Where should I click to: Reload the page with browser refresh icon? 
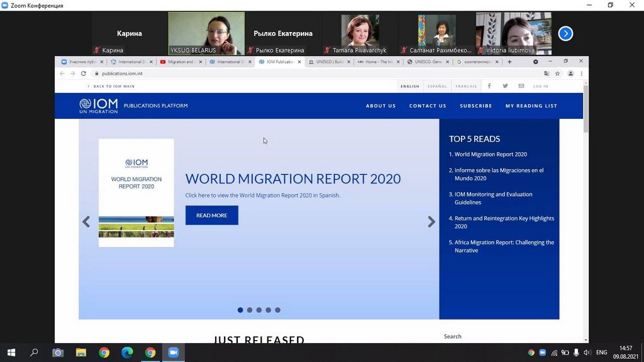tap(83, 74)
